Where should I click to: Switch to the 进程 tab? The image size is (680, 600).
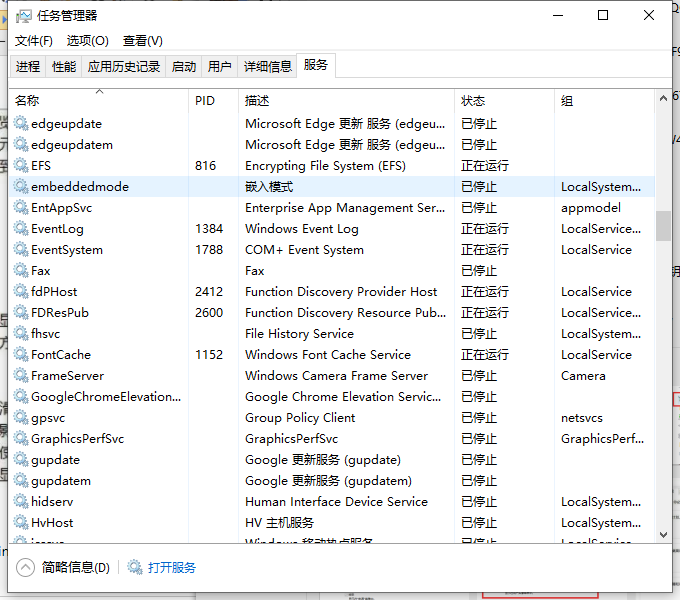click(x=28, y=67)
